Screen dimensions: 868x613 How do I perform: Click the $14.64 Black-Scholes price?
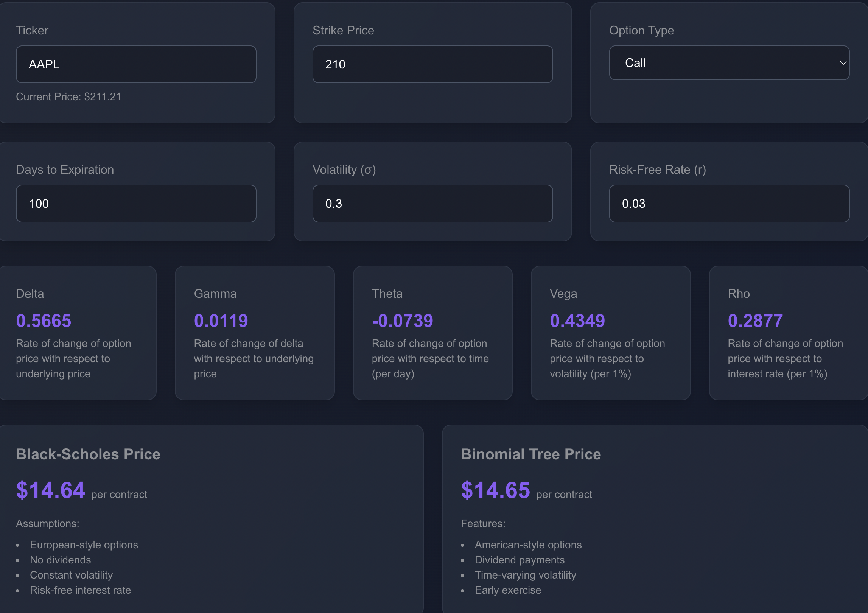coord(51,490)
